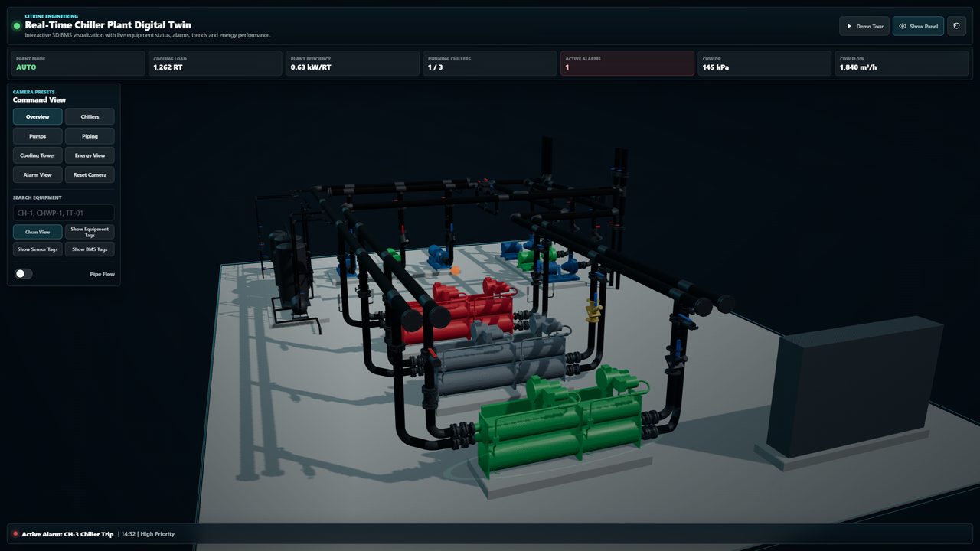The width and height of the screenshot is (980, 551).
Task: Click the CDW Flow 1,840 m³/h card
Action: (902, 64)
